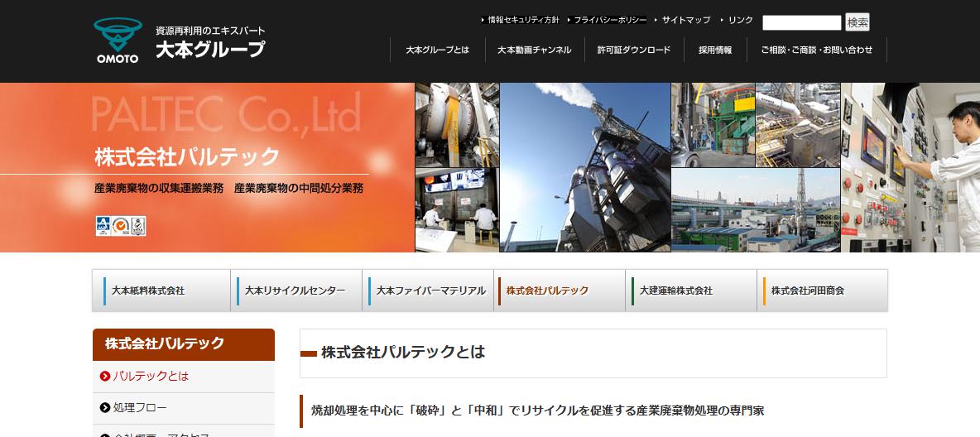Image resolution: width=980 pixels, height=437 pixels.
Task: Click the OMOTO logo icon
Action: (x=118, y=40)
